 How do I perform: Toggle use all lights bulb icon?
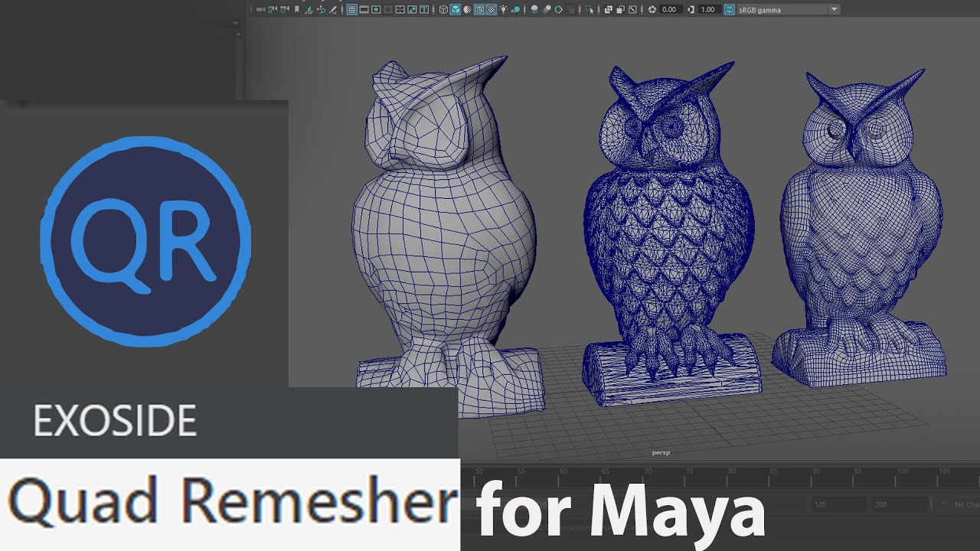click(503, 10)
